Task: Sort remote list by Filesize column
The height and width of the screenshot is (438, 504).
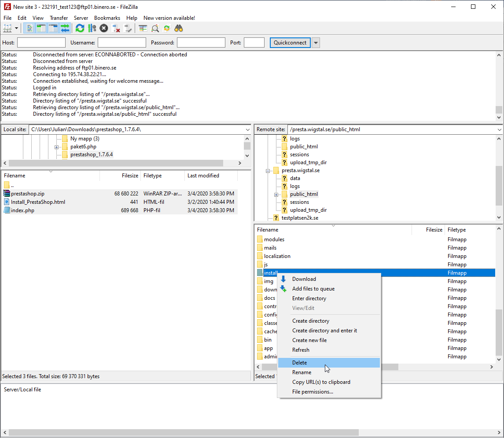Action: (x=428, y=230)
